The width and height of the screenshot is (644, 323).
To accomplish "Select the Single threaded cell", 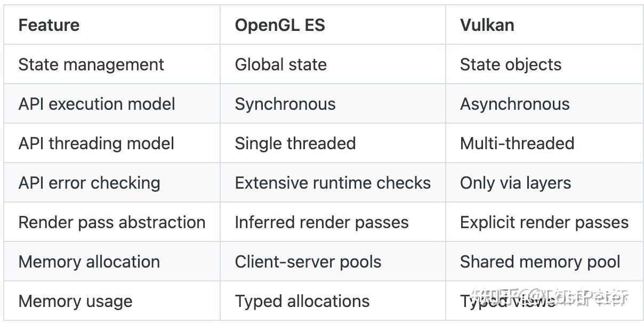I will point(295,143).
